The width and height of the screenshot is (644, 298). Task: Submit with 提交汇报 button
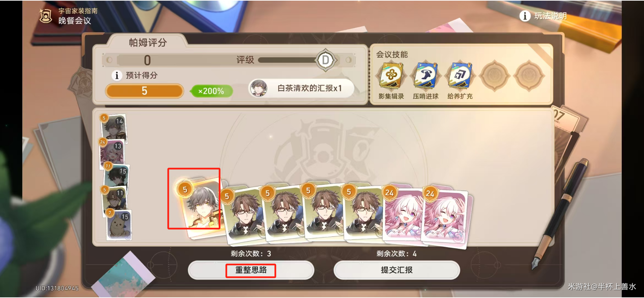[x=397, y=270]
